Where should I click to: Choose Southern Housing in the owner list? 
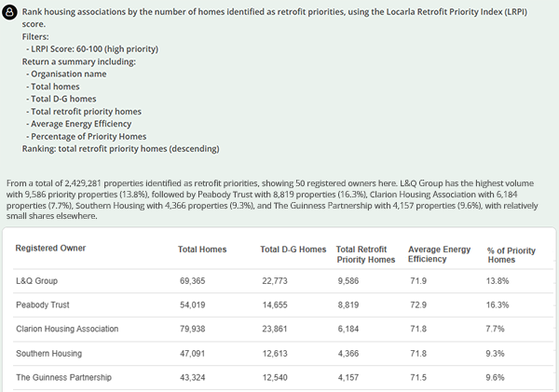[49, 354]
